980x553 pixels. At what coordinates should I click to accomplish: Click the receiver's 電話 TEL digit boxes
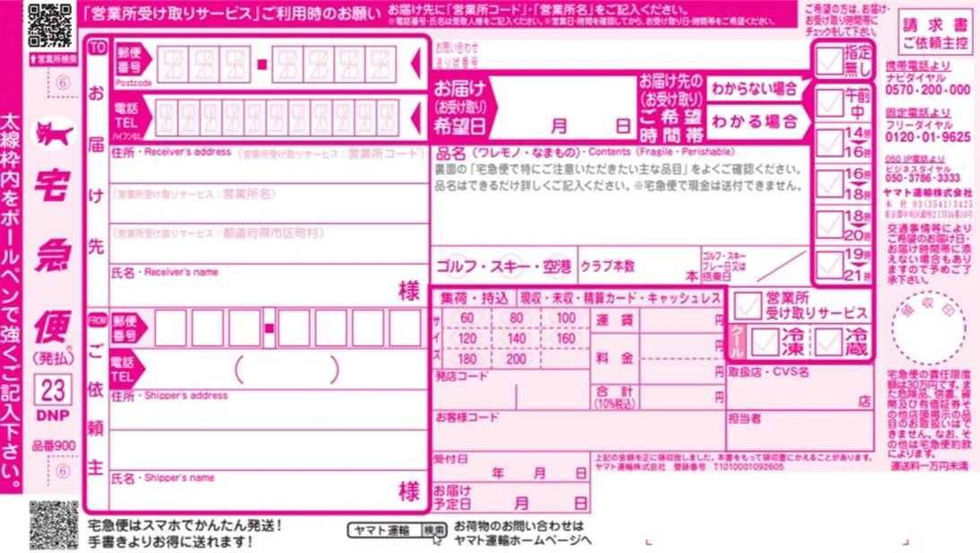[277, 118]
